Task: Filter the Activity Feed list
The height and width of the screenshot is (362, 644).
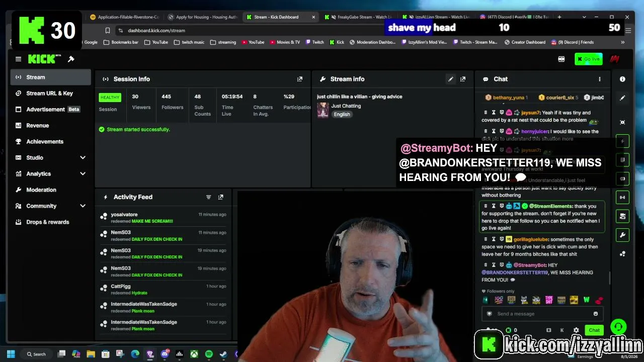Action: point(208,197)
